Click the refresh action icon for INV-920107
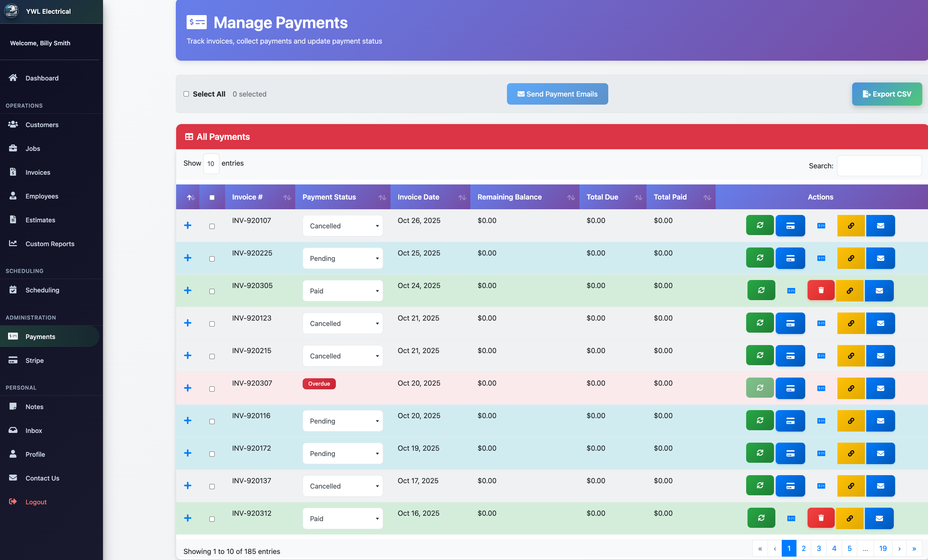 coord(760,225)
